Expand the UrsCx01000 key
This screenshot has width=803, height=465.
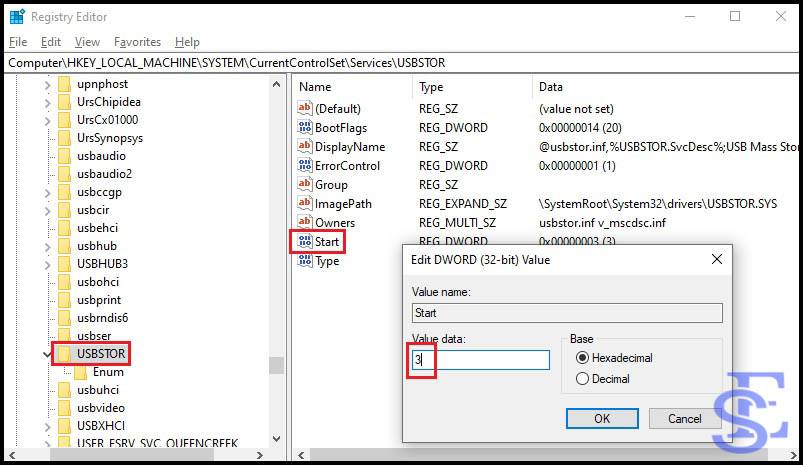pyautogui.click(x=48, y=120)
